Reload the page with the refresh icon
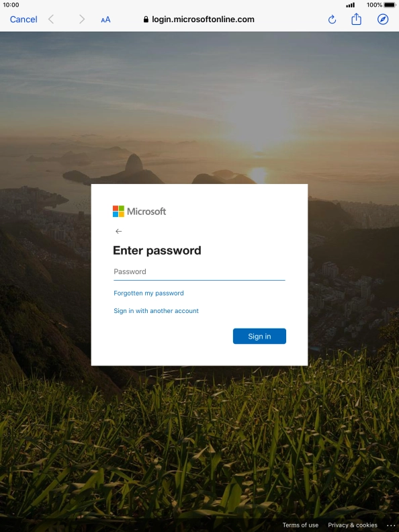 332,19
